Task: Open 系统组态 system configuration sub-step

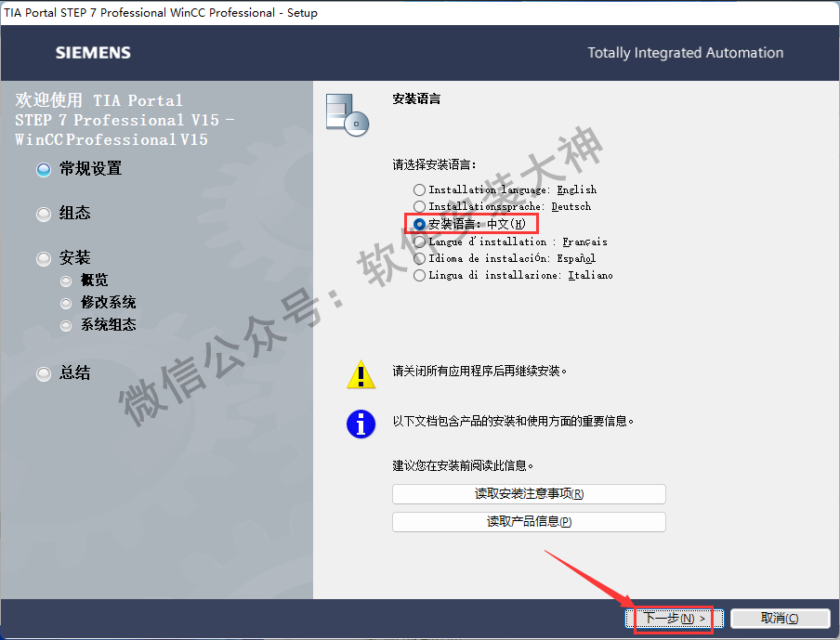Action: click(x=98, y=325)
